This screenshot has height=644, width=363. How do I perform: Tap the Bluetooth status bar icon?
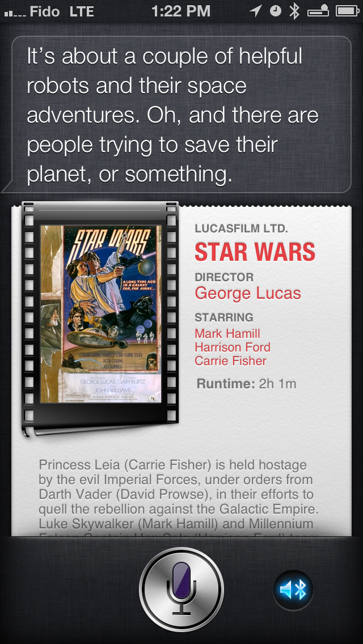click(294, 11)
